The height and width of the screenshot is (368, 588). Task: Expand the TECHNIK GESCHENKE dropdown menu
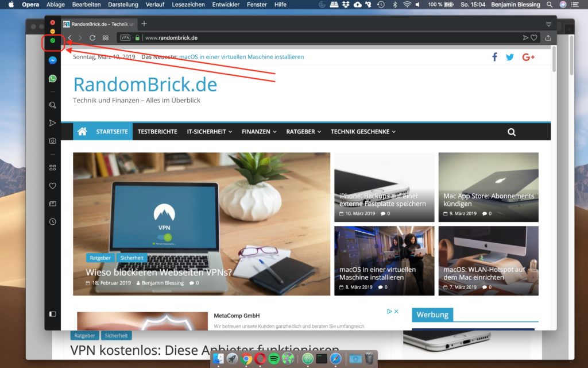point(363,132)
